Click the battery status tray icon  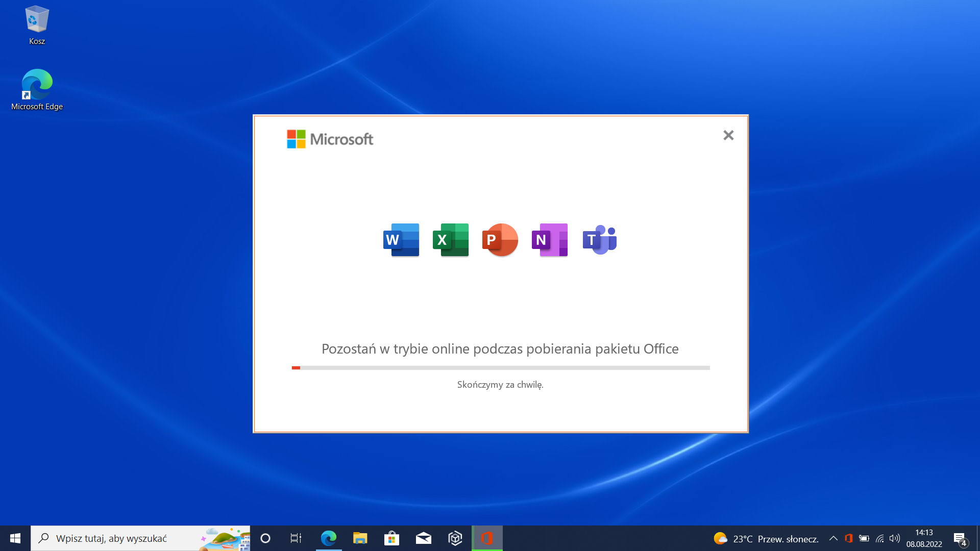(864, 538)
